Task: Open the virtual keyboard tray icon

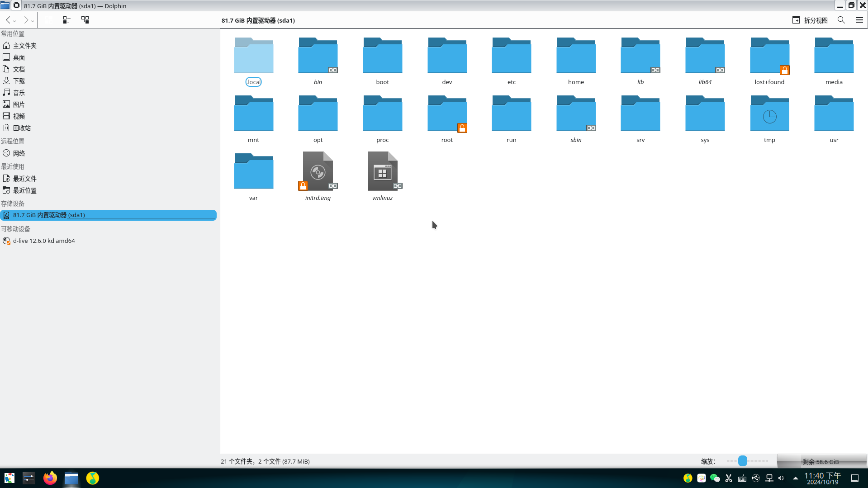Action: pos(742,478)
